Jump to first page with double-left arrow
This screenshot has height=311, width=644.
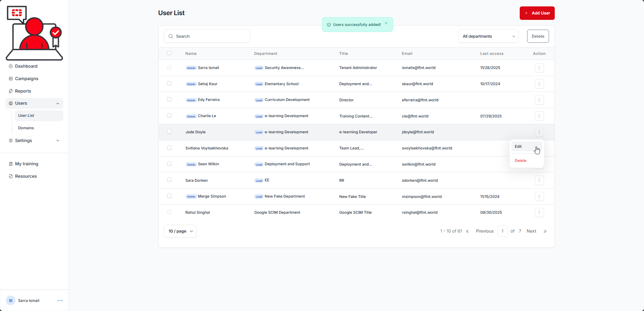467,231
